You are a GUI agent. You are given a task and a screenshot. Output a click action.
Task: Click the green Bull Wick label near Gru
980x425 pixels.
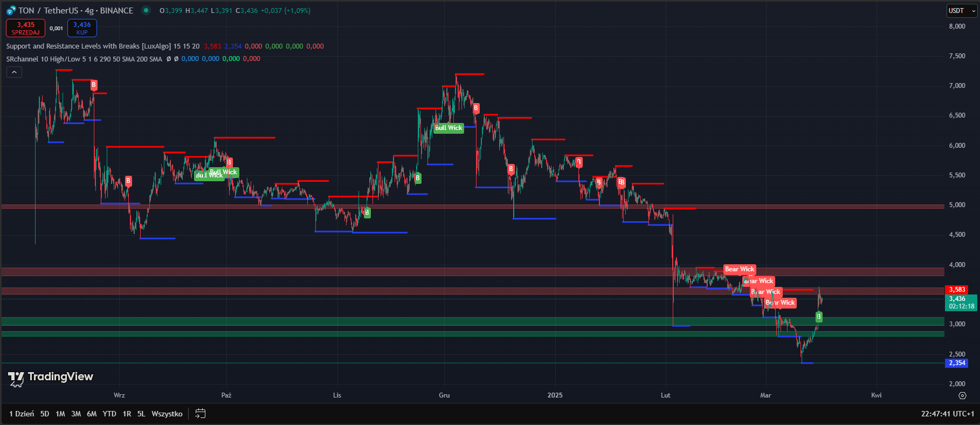[x=448, y=128]
